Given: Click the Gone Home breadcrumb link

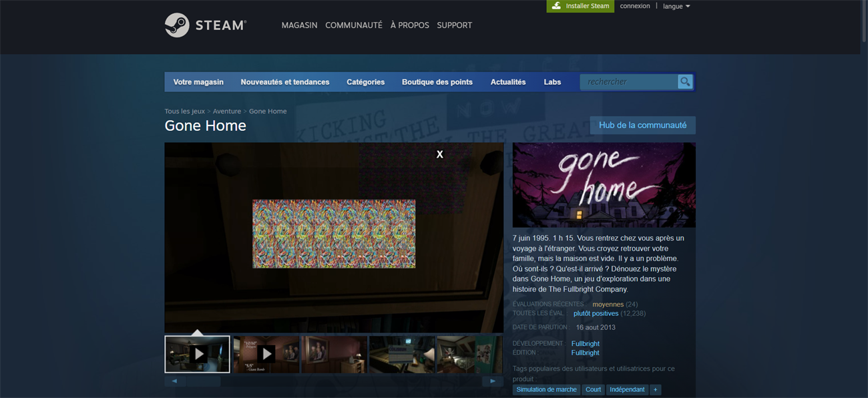Looking at the screenshot, I should pyautogui.click(x=268, y=112).
